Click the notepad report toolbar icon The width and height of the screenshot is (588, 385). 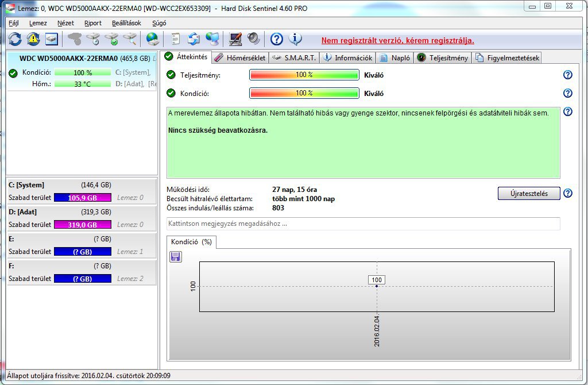click(175, 39)
